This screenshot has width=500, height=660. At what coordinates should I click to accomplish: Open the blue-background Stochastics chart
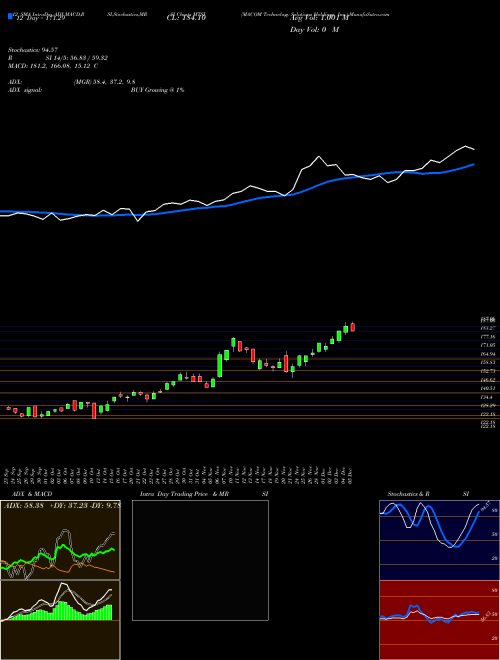(x=439, y=540)
